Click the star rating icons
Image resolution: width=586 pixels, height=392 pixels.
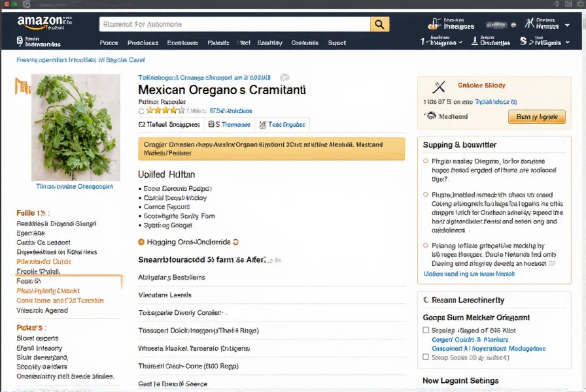pyautogui.click(x=165, y=110)
